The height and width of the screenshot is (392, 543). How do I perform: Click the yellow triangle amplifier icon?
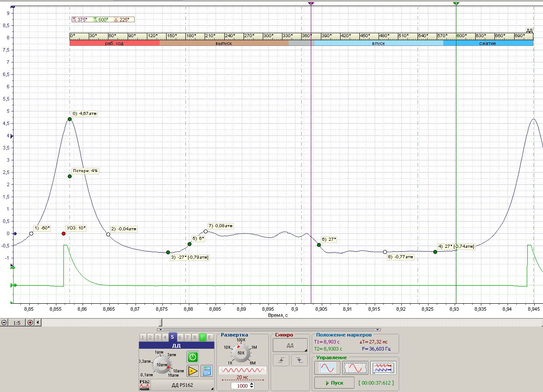(x=193, y=371)
